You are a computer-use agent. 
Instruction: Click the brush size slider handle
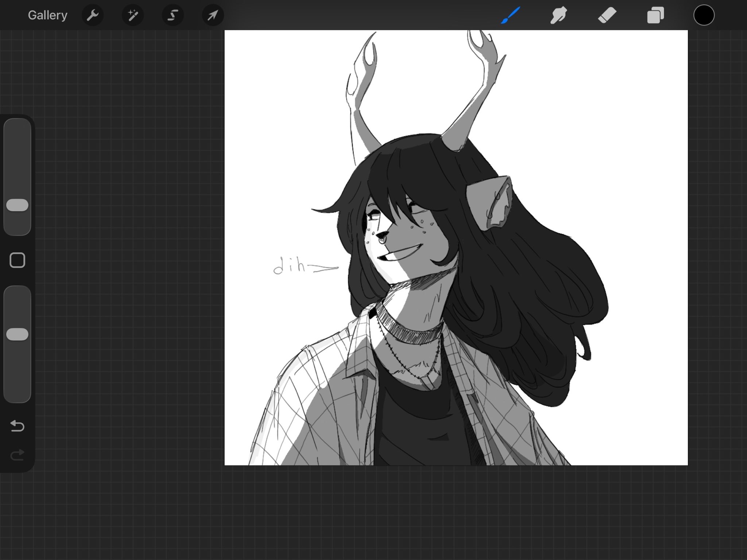point(18,205)
